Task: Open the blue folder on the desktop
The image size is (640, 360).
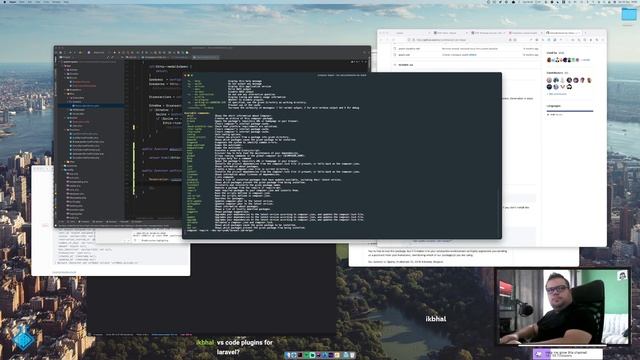Action: click(x=629, y=14)
